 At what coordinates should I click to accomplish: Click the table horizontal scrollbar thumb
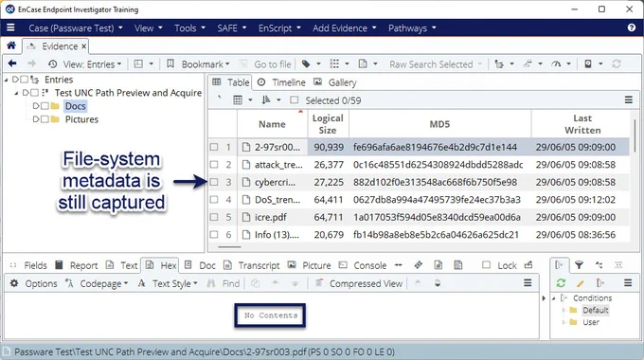click(x=229, y=247)
